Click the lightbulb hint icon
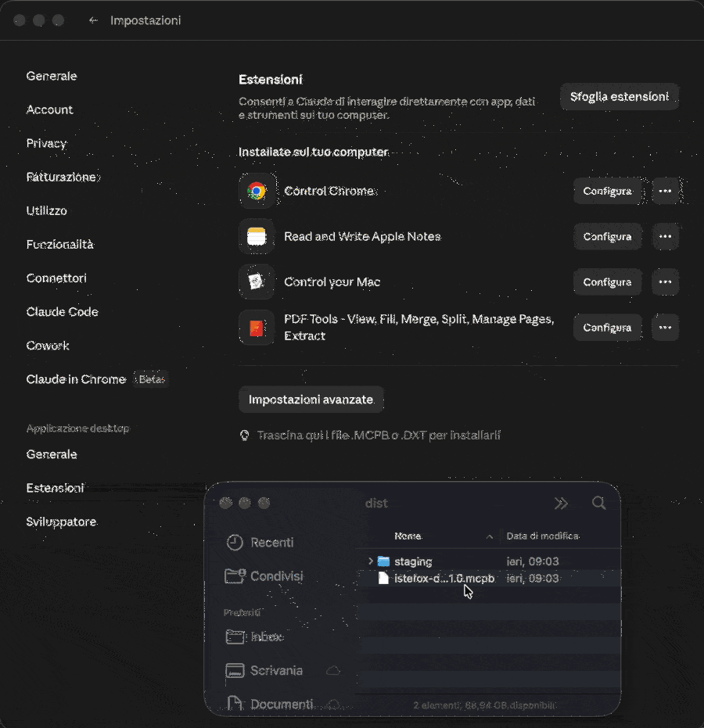 tap(244, 435)
